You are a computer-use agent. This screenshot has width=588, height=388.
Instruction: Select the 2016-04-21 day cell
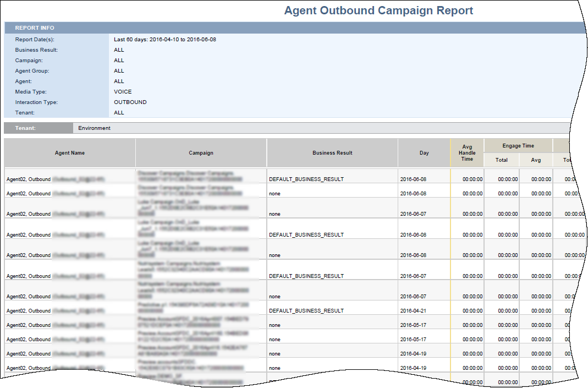click(x=413, y=311)
